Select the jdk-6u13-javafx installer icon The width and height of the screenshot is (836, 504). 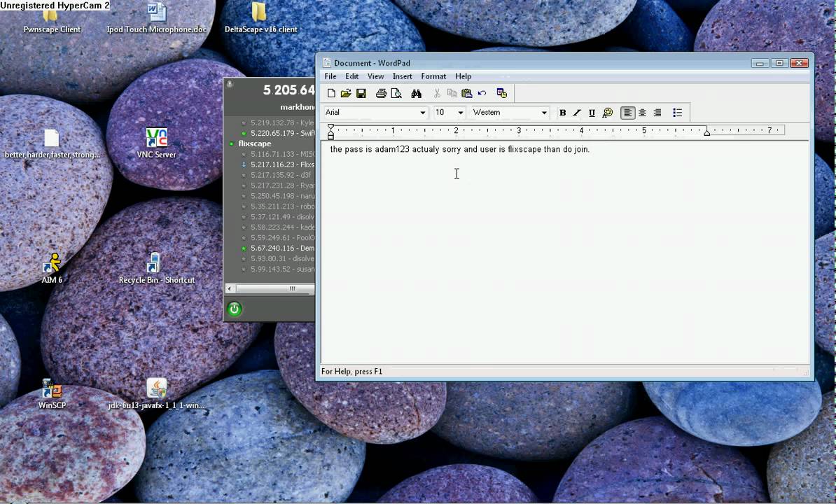(x=156, y=394)
